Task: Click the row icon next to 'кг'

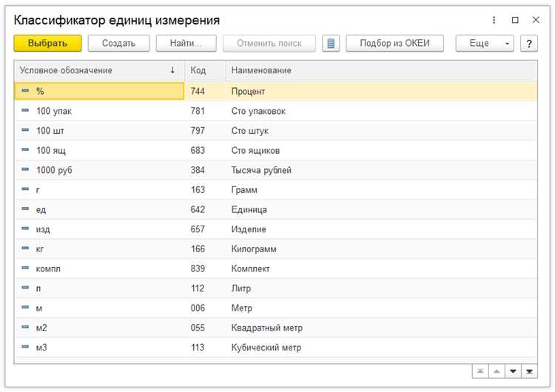Action: pyautogui.click(x=25, y=248)
